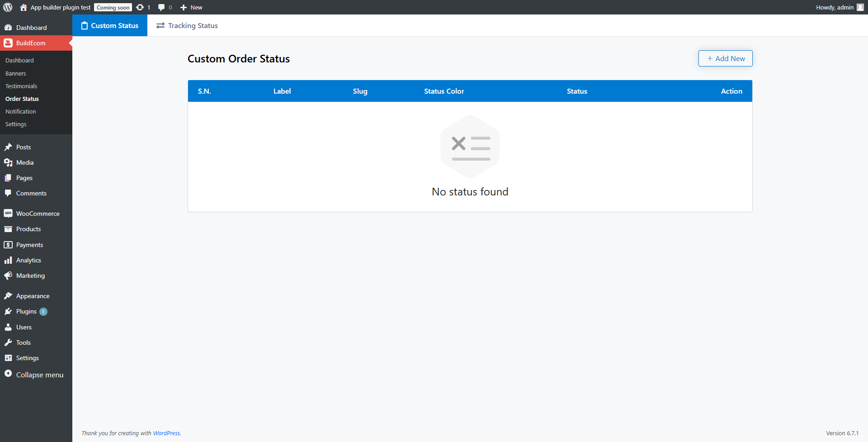The width and height of the screenshot is (868, 442).
Task: Open the Media library menu
Action: point(25,162)
